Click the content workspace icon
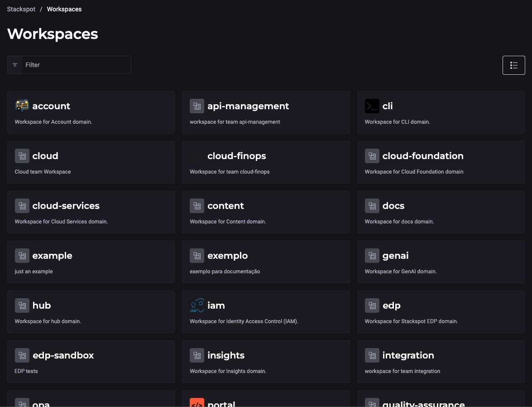 [197, 206]
